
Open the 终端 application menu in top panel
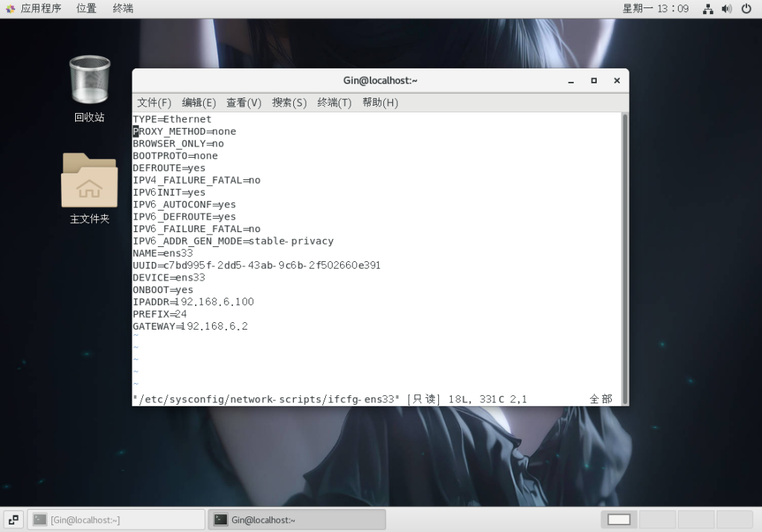(x=123, y=9)
